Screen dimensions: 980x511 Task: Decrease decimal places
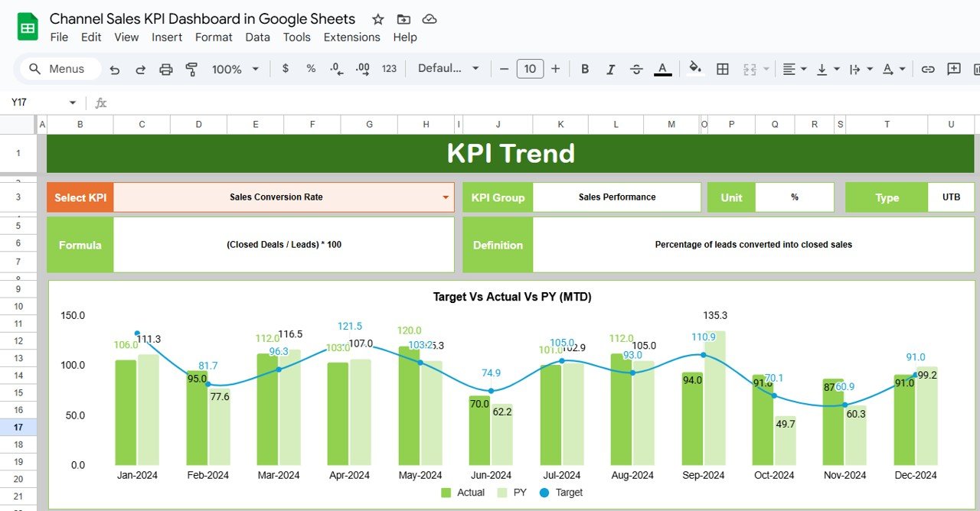[x=337, y=69]
